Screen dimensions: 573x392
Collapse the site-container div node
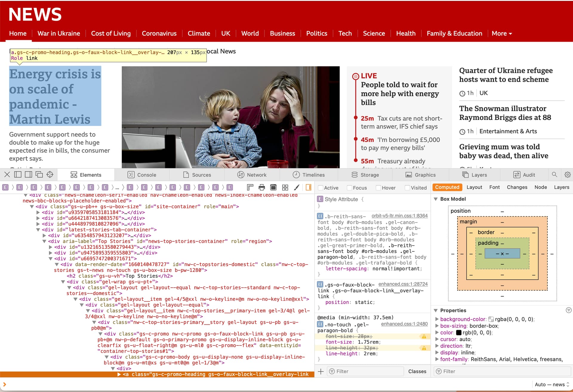coord(32,206)
